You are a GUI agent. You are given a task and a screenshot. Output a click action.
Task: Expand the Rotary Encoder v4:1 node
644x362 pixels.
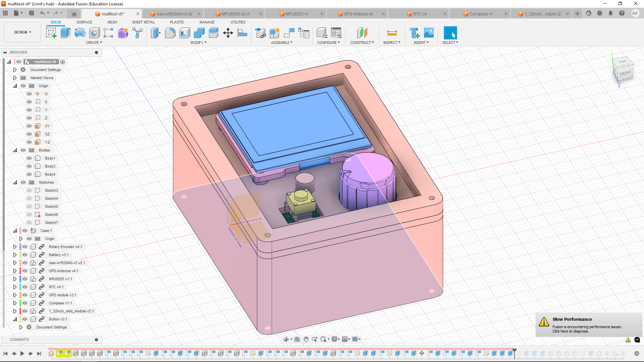point(15,247)
